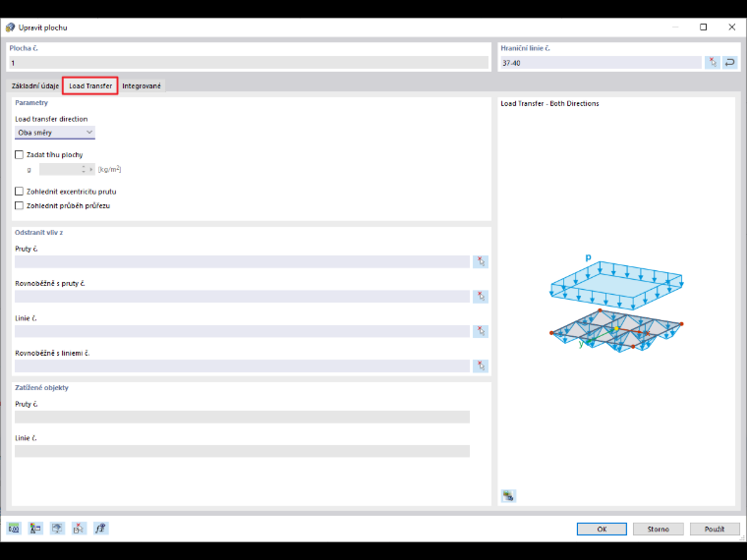Pick lines for Rovnoběžně s liniemi č.

tap(481, 365)
